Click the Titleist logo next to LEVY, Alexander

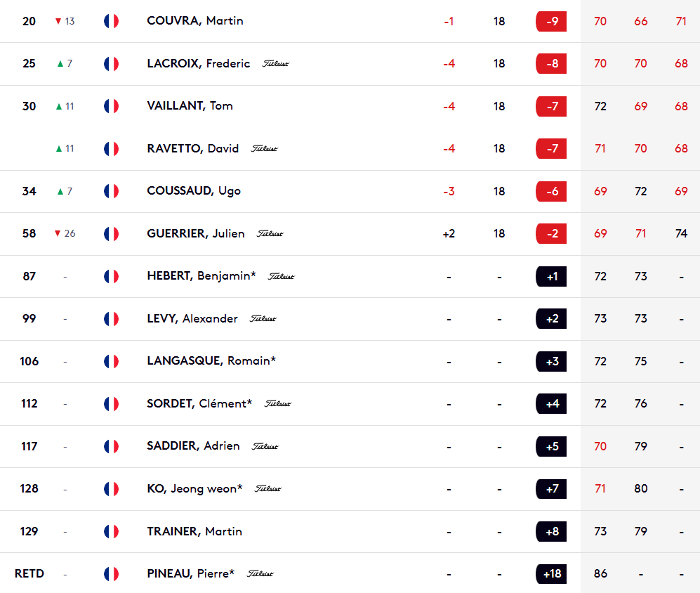click(263, 319)
